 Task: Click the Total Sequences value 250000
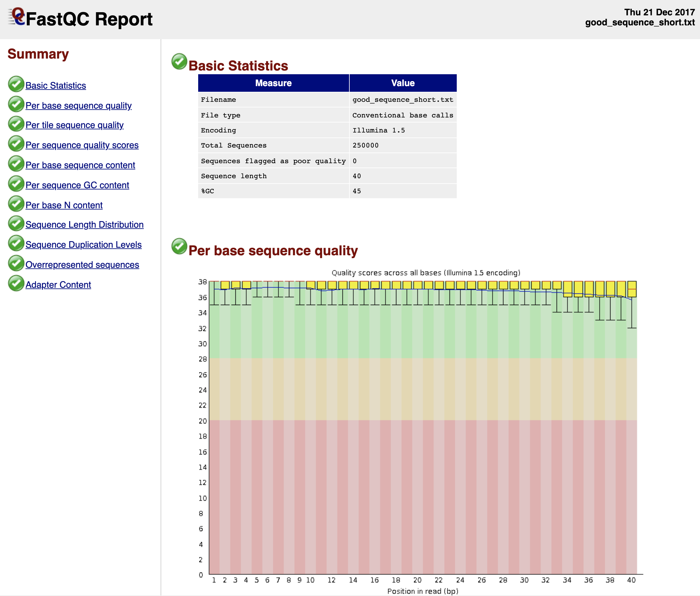(x=365, y=145)
